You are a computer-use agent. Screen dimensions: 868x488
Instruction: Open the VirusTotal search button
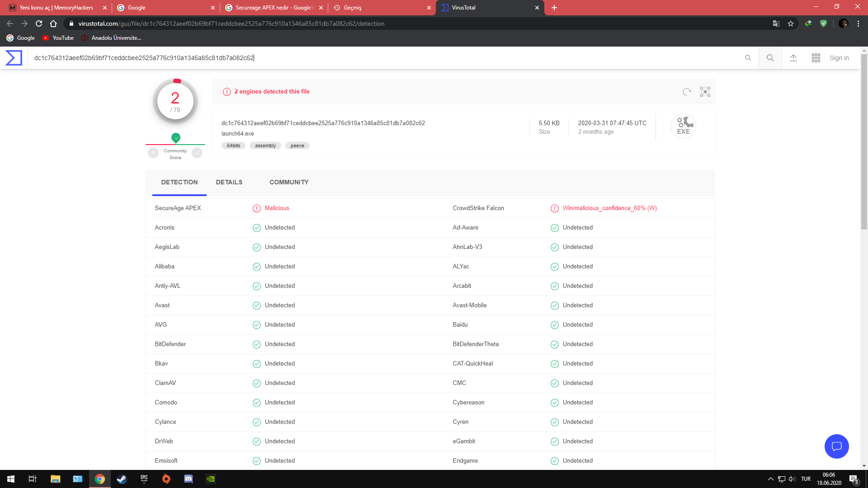click(x=770, y=58)
